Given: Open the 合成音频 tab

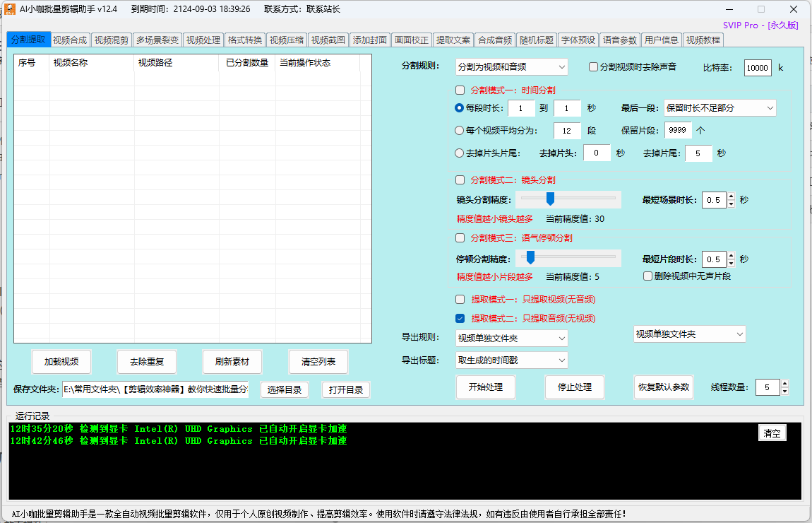Looking at the screenshot, I should coord(495,40).
